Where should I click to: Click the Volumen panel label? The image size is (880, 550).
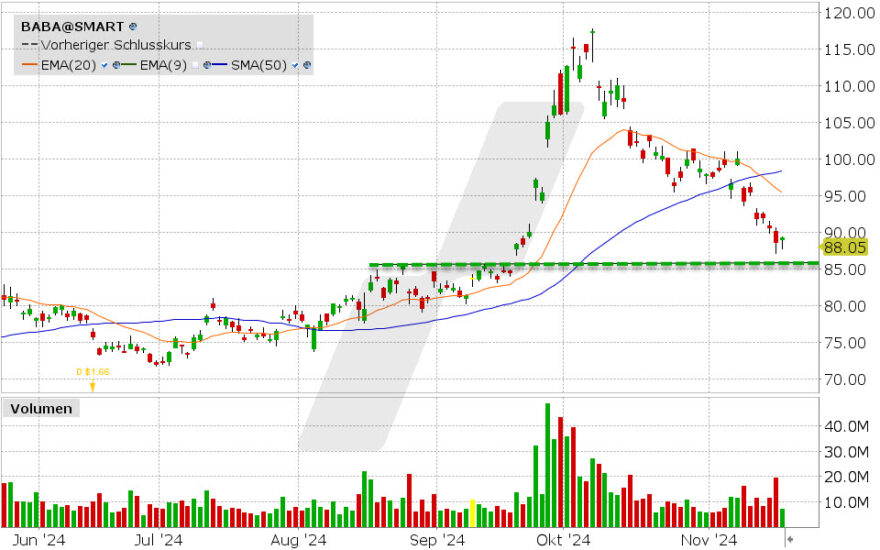40,408
